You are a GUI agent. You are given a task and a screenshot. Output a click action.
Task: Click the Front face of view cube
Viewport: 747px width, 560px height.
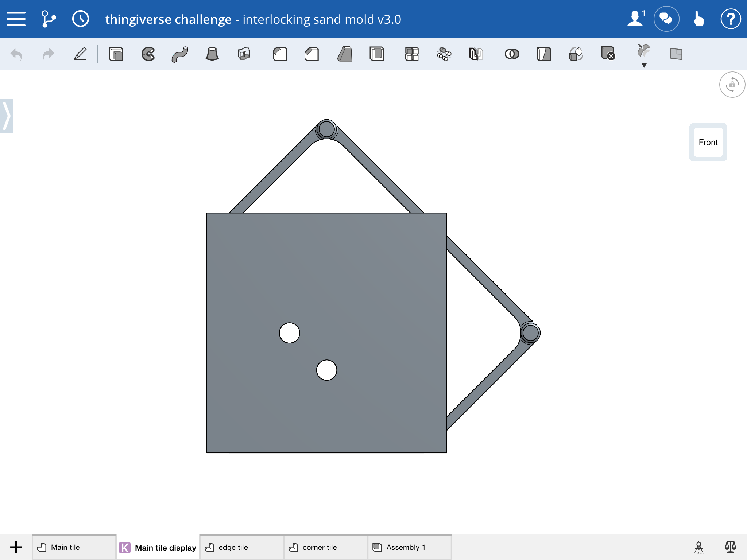point(708,142)
